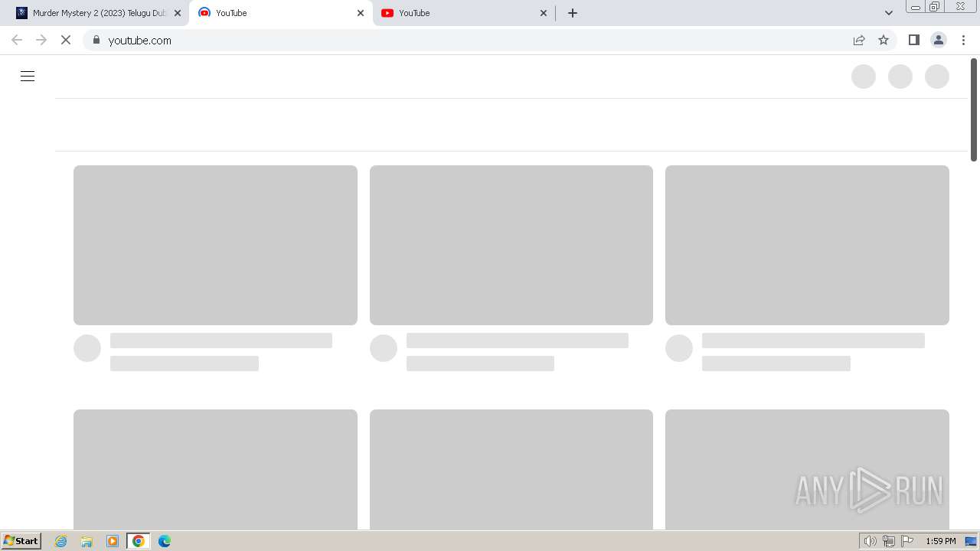Open the Action Center flag icon
The height and width of the screenshot is (551, 980).
pyautogui.click(x=907, y=541)
